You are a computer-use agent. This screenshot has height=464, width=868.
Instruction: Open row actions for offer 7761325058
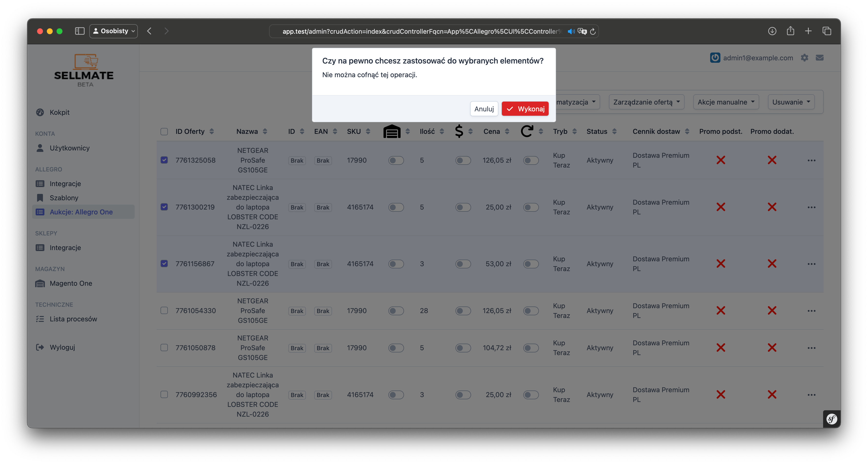(811, 160)
